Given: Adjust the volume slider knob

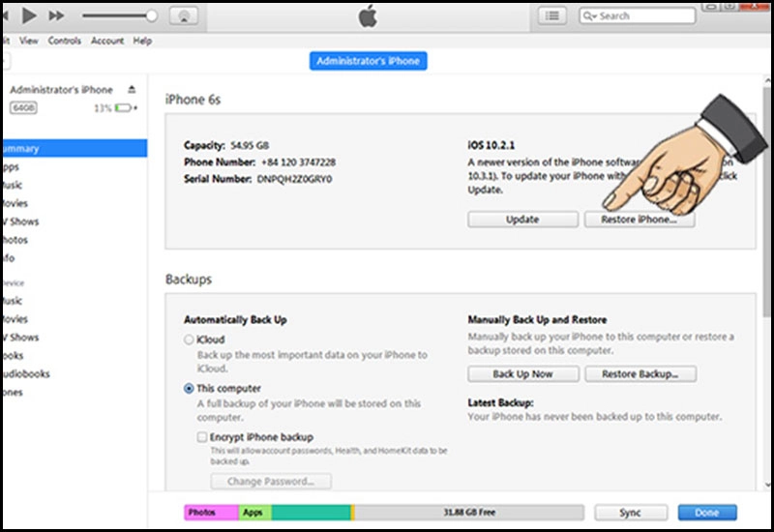Looking at the screenshot, I should coord(152,15).
